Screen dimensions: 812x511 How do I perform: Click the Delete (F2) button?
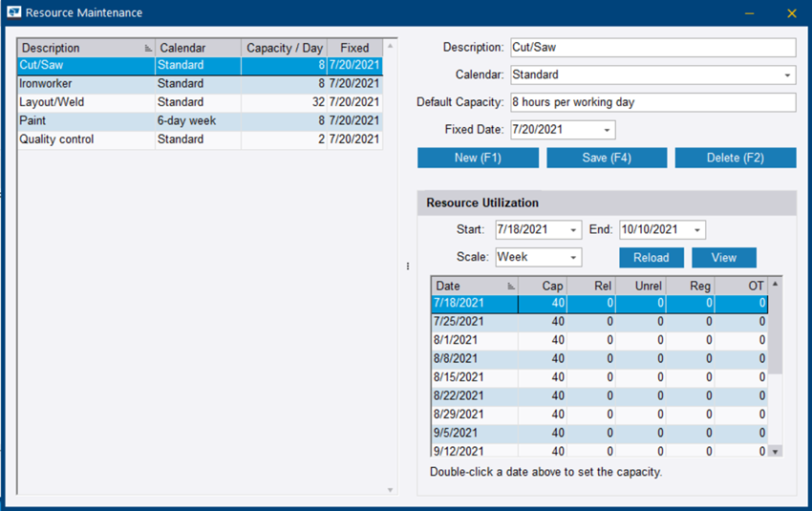point(735,158)
